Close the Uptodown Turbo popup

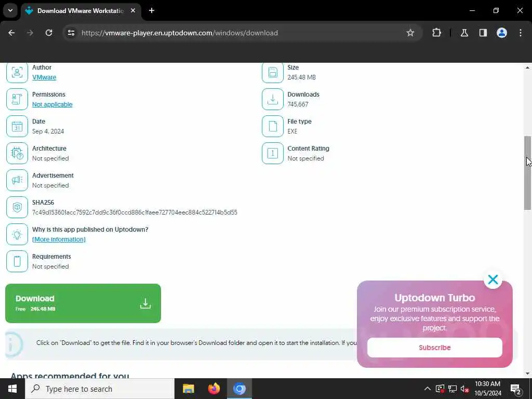[x=493, y=280]
